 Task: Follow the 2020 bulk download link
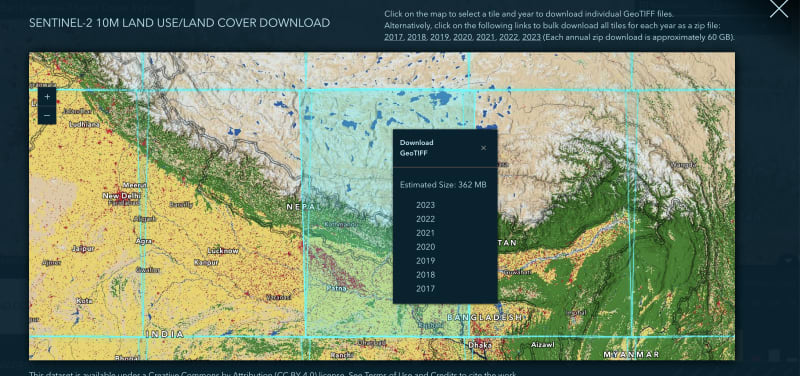462,37
